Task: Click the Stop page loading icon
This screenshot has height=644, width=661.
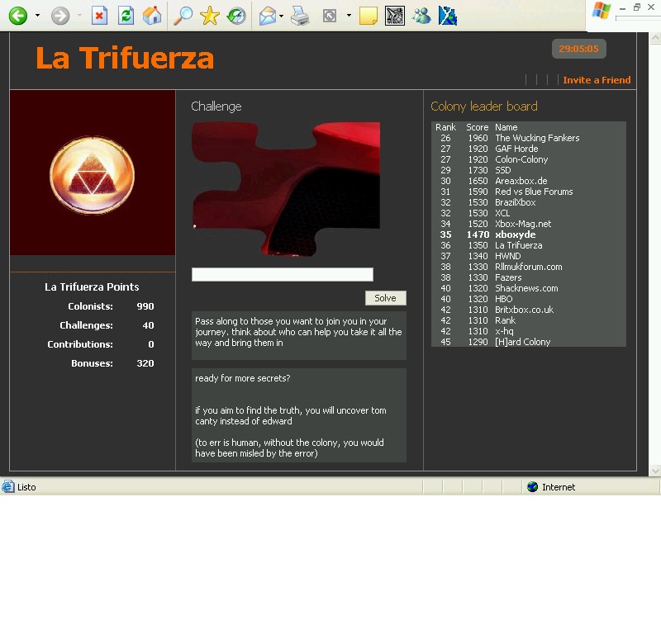Action: coord(99,16)
